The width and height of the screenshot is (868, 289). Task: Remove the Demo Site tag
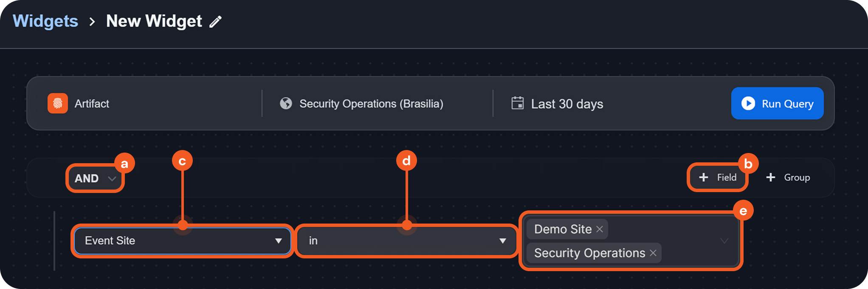(600, 229)
